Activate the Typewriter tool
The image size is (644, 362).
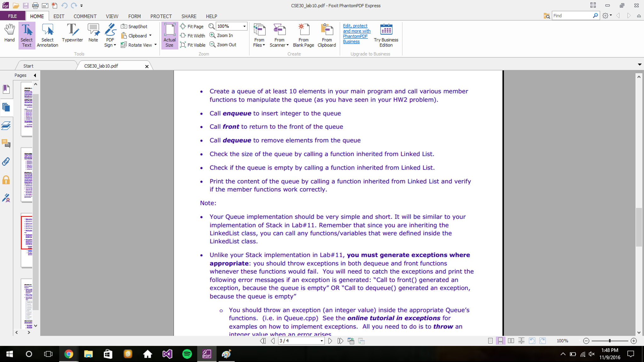click(72, 33)
